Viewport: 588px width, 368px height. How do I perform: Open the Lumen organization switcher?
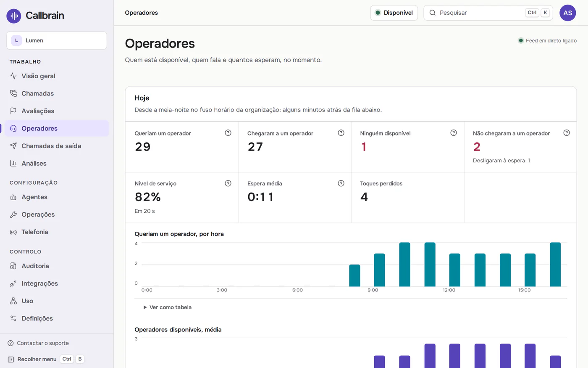(57, 40)
